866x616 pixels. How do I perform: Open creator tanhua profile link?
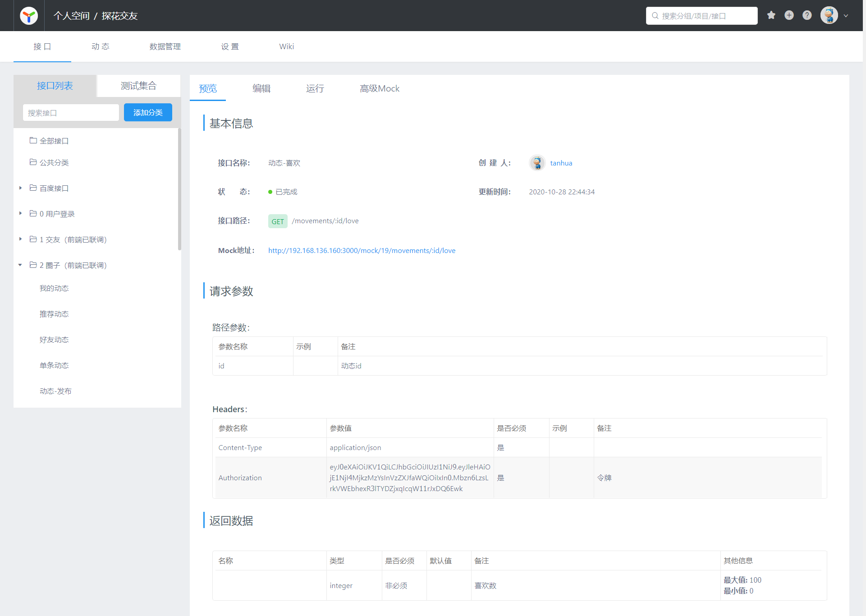pos(561,163)
